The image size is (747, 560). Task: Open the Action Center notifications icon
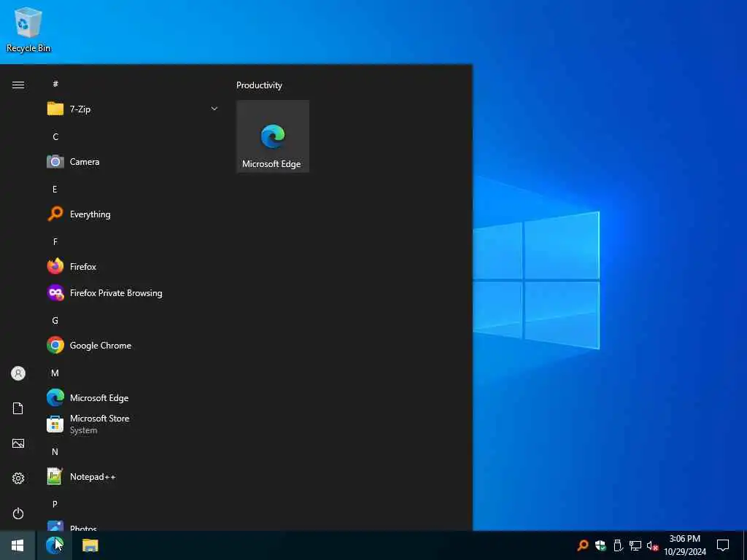point(723,545)
